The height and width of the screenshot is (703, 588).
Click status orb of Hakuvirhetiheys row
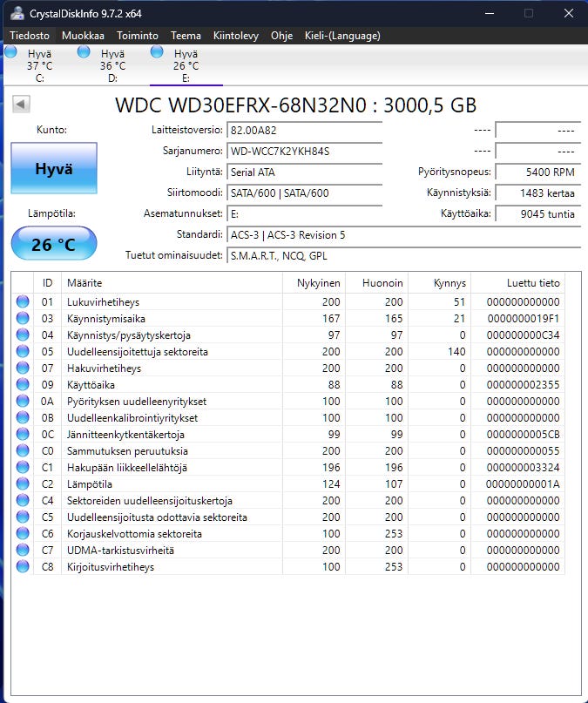23,368
